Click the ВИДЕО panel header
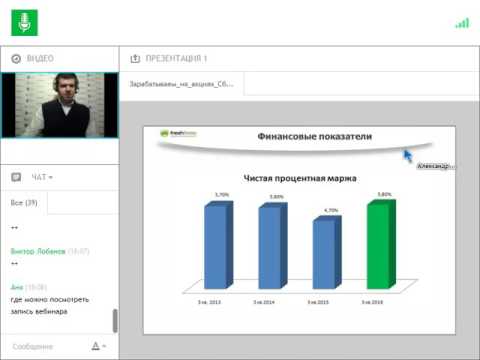The image size is (480, 360). [x=40, y=59]
